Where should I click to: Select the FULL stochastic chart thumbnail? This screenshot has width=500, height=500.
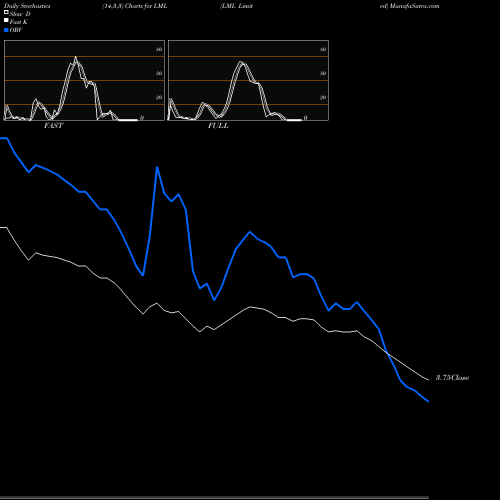[248, 80]
